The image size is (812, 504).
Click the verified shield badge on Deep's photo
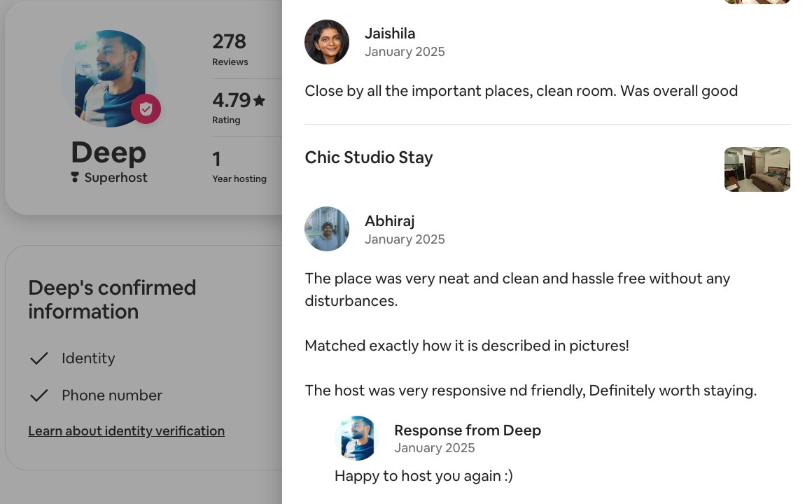pos(146,109)
